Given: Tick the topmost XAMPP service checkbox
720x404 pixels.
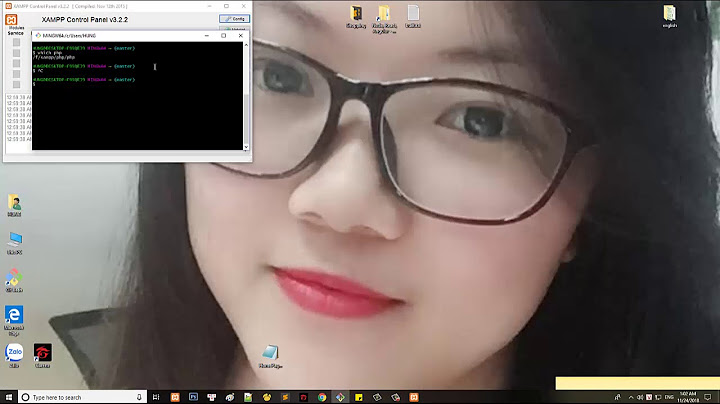Looking at the screenshot, I should point(17,42).
